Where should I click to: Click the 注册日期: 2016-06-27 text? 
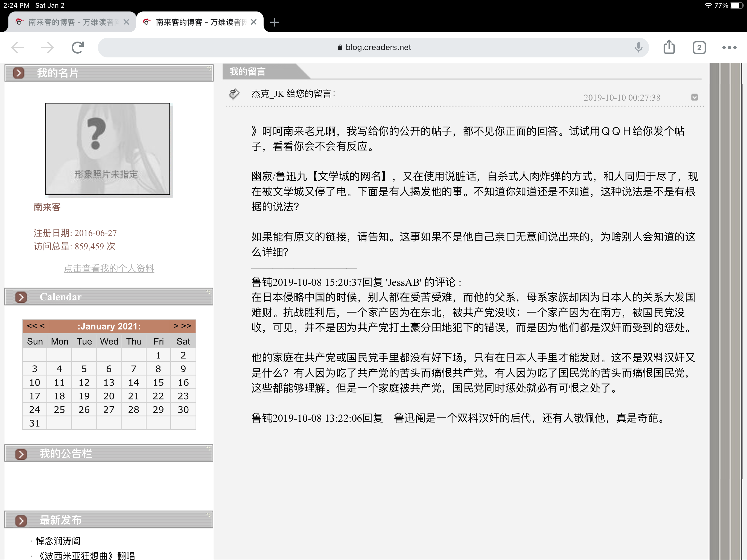coord(75,233)
